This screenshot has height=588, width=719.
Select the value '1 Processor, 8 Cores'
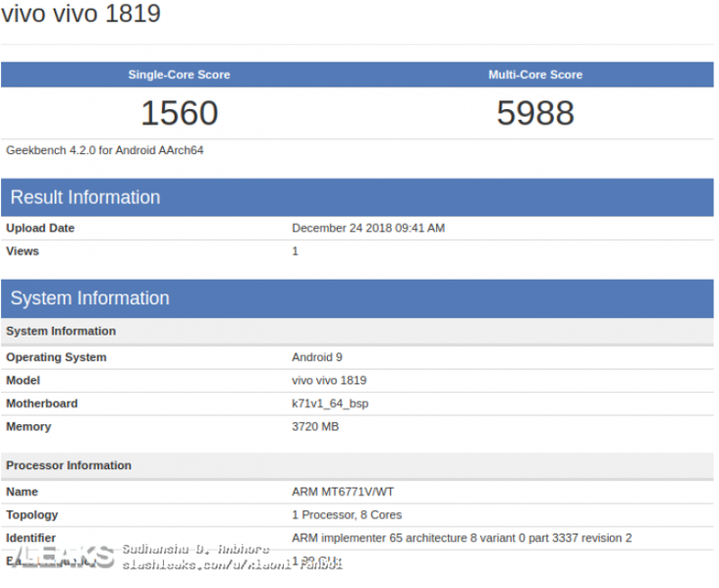coord(347,515)
